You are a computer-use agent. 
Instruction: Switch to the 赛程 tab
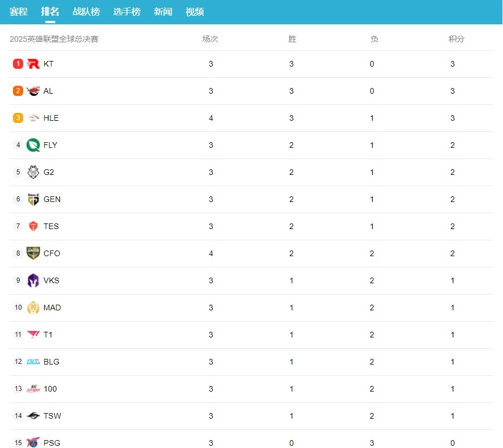click(19, 12)
